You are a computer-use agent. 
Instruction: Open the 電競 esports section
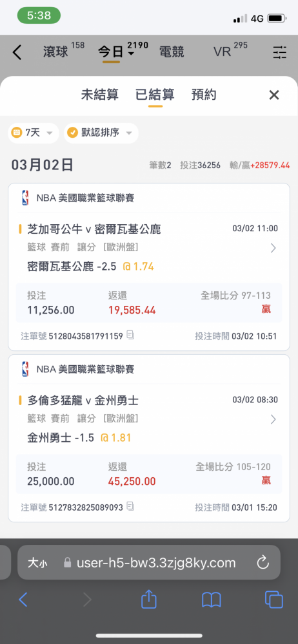click(x=172, y=52)
